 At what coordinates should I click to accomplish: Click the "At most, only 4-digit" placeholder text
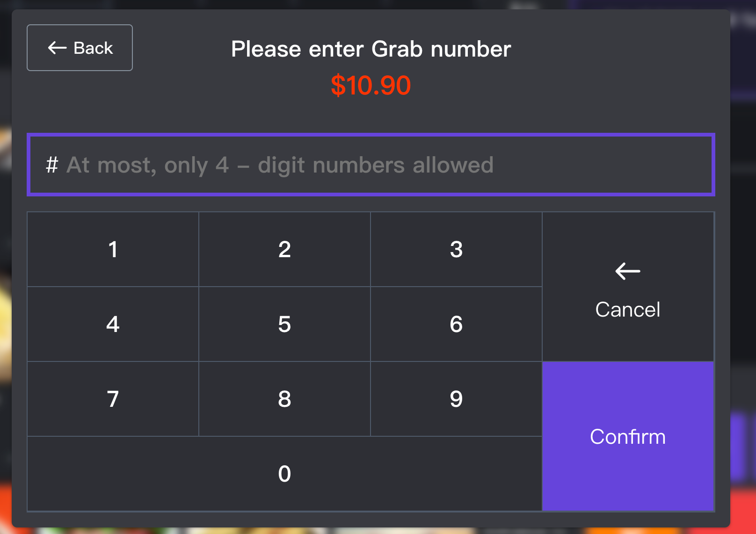click(280, 165)
